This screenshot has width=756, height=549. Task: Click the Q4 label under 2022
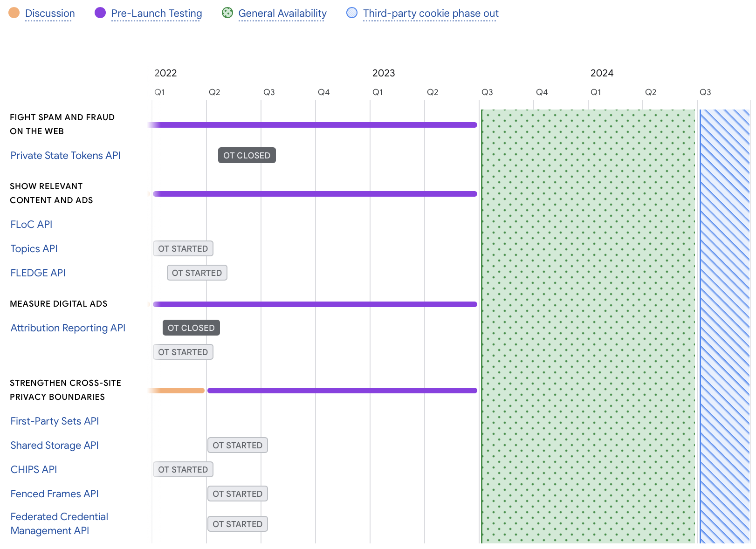pyautogui.click(x=323, y=92)
